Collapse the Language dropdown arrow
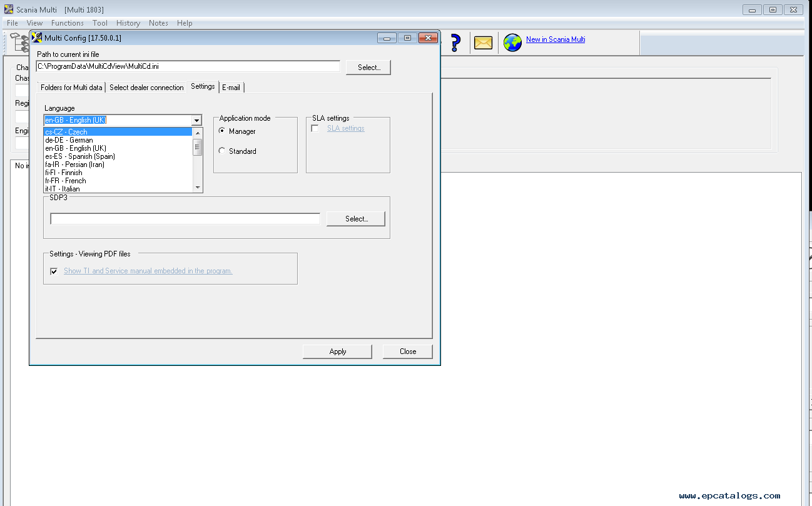The image size is (812, 506). 196,120
